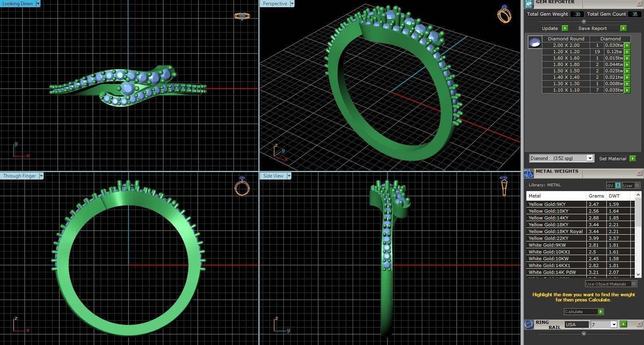The height and width of the screenshot is (345, 644).
Task: Click the Ring Rail panel icon
Action: [x=529, y=324]
